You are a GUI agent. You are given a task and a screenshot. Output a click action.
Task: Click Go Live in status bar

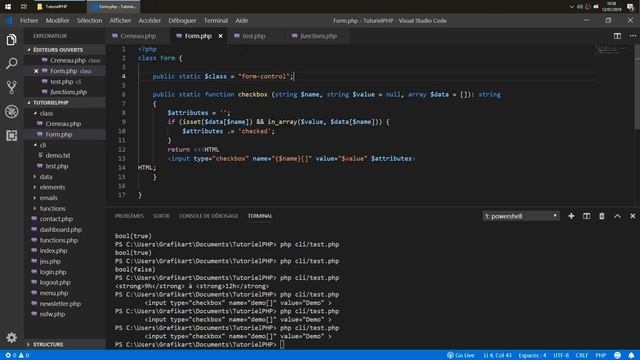pos(461,355)
